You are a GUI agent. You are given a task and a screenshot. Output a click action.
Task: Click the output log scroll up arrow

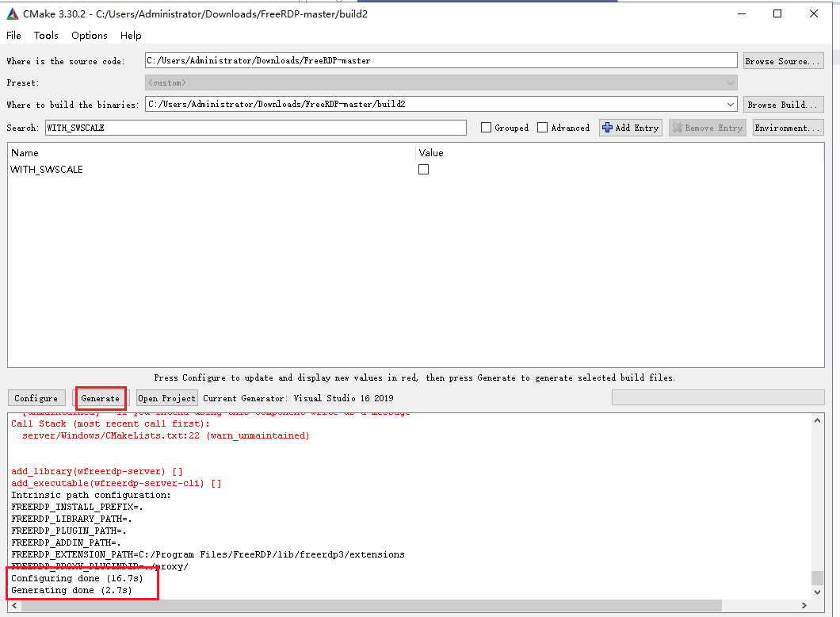817,420
